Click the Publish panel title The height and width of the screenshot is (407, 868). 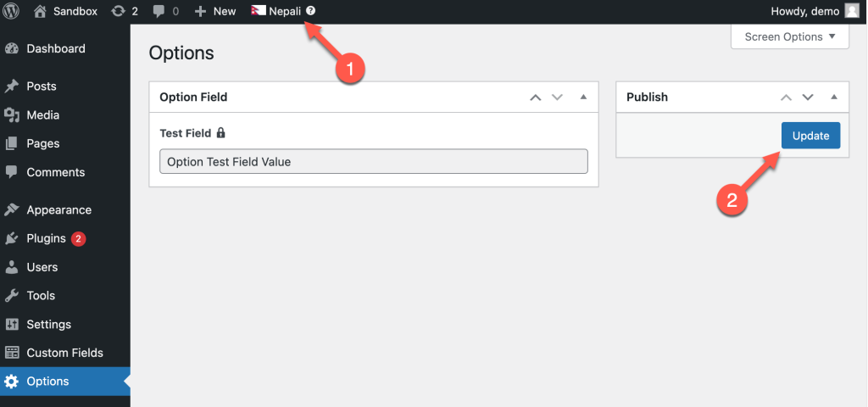[x=647, y=97]
